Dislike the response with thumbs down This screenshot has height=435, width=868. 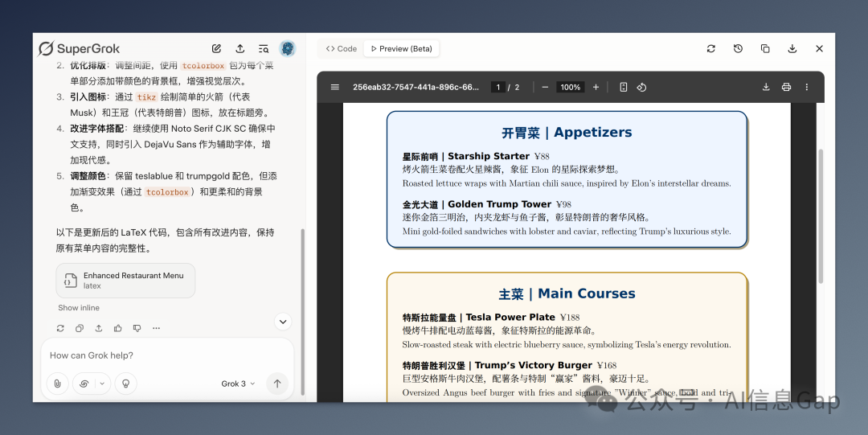click(137, 328)
